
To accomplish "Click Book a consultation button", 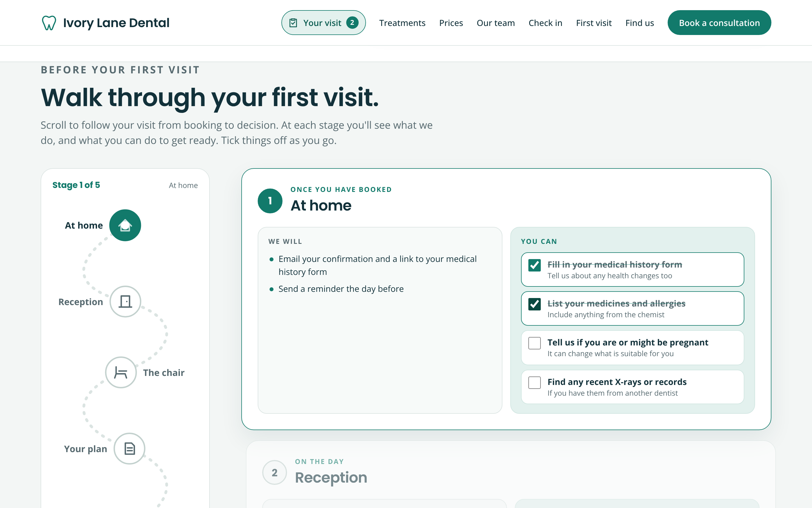I will pyautogui.click(x=720, y=23).
